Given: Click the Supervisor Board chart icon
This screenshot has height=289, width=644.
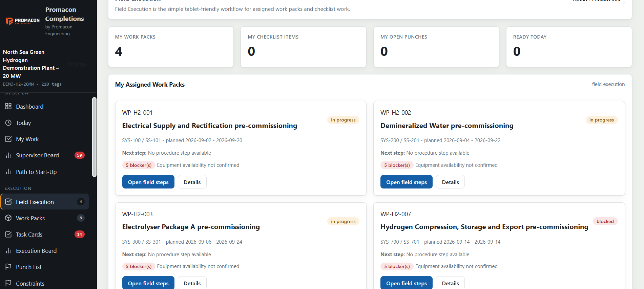Looking at the screenshot, I should [x=8, y=155].
